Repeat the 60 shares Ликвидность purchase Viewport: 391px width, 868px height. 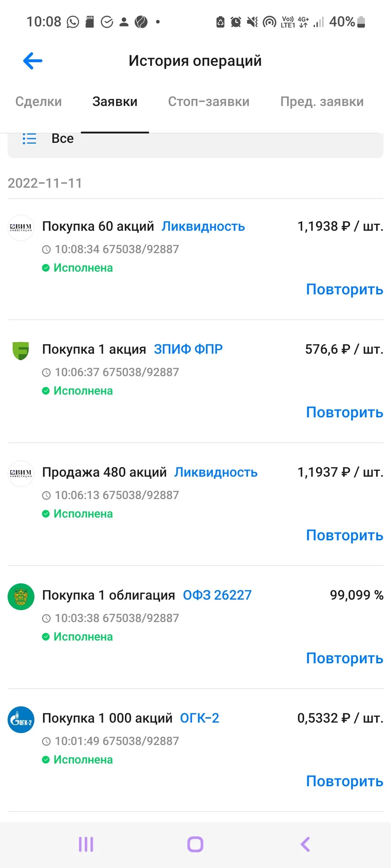click(x=345, y=289)
